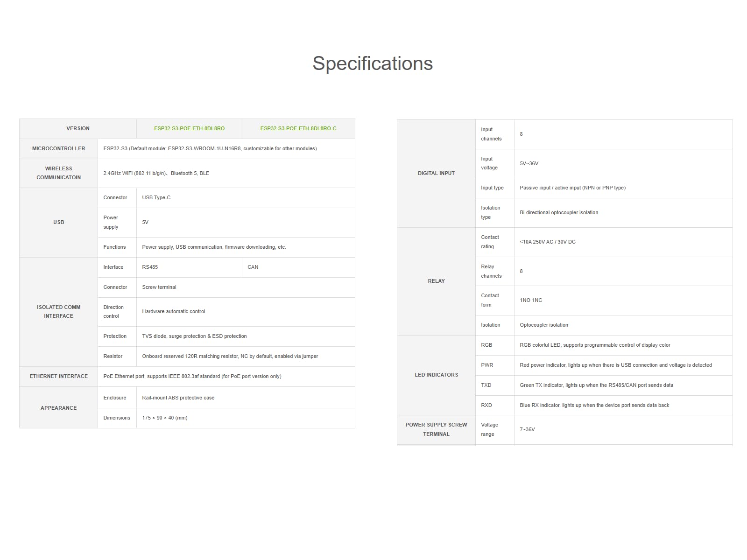Open the ESP32-S3-POE-ETH-8DI-8RO version link
Image resolution: width=747 pixels, height=560 pixels.
pyautogui.click(x=189, y=128)
